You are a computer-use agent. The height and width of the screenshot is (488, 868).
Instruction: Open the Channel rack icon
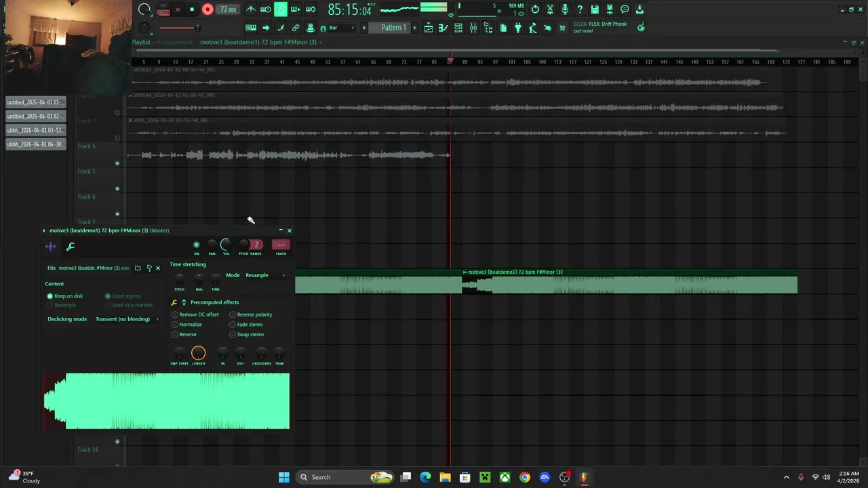tap(458, 28)
